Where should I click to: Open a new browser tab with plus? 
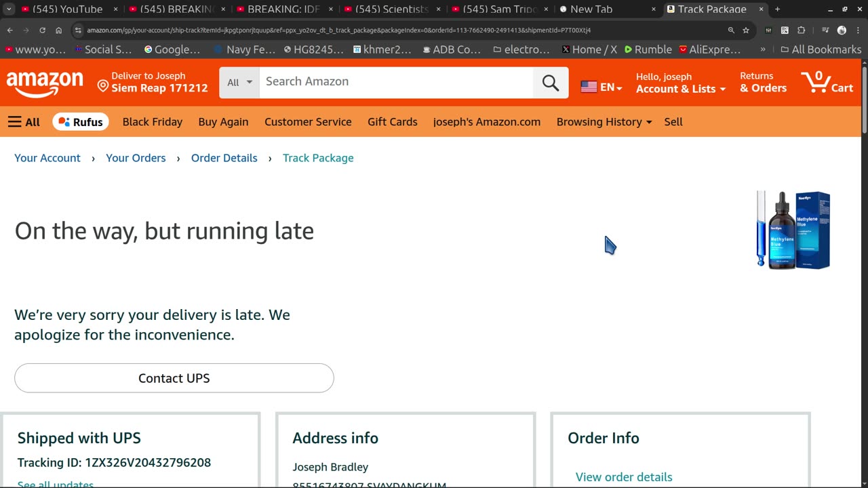coord(777,9)
